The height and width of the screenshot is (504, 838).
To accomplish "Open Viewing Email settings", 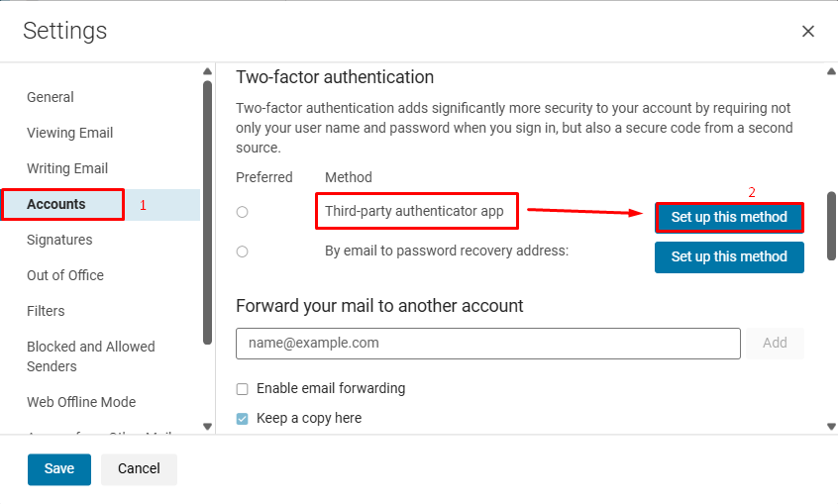I will (70, 133).
